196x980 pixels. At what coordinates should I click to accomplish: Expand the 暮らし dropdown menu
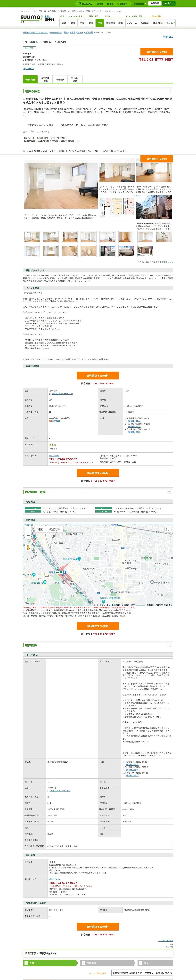click(170, 23)
